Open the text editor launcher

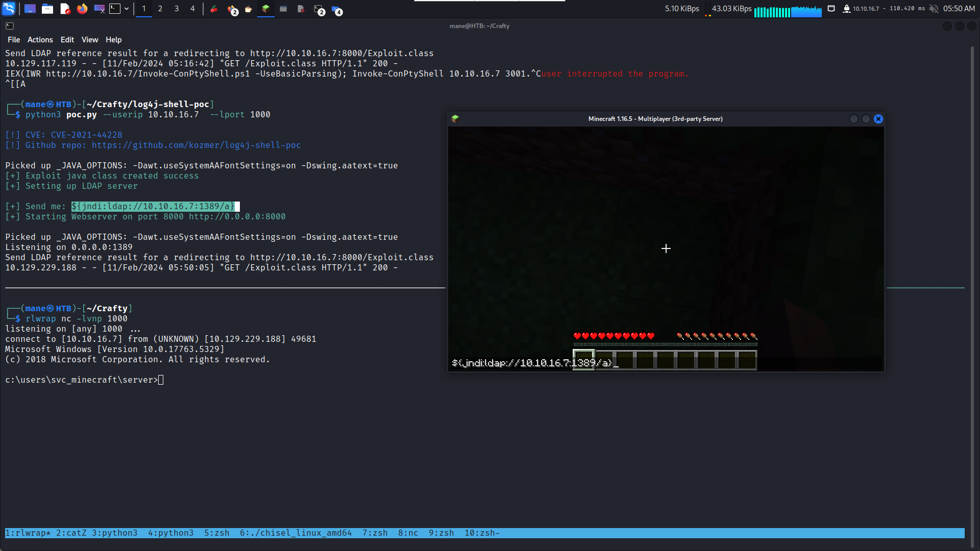[65, 9]
